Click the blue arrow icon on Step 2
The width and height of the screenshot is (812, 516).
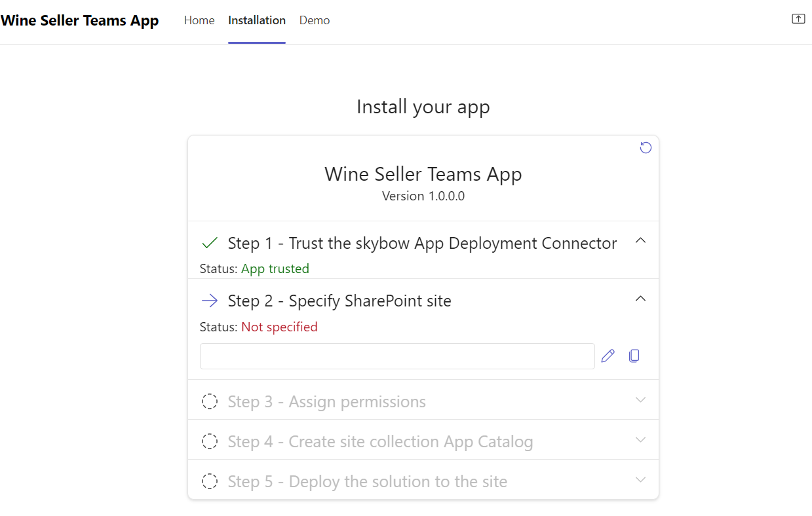210,301
